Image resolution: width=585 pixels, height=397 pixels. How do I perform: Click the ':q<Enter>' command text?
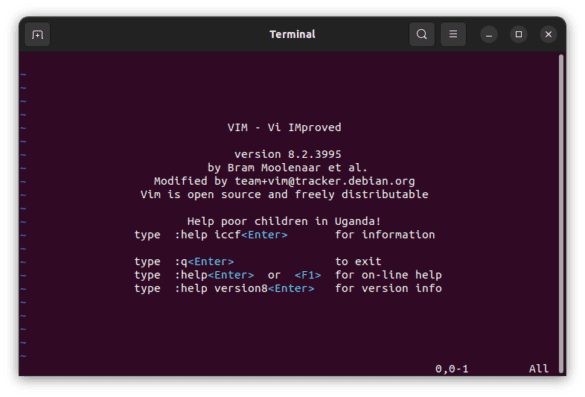(204, 262)
